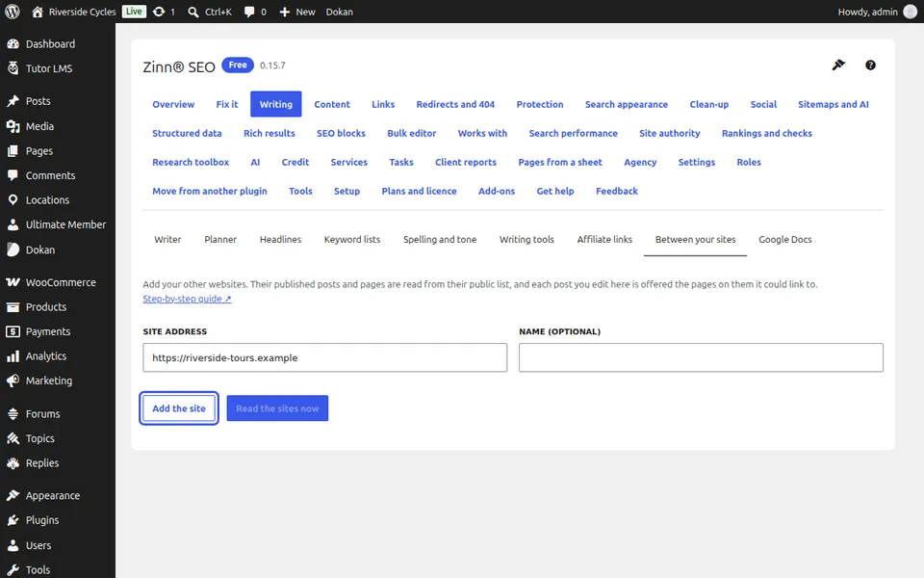Open the Client reports tab

point(466,162)
